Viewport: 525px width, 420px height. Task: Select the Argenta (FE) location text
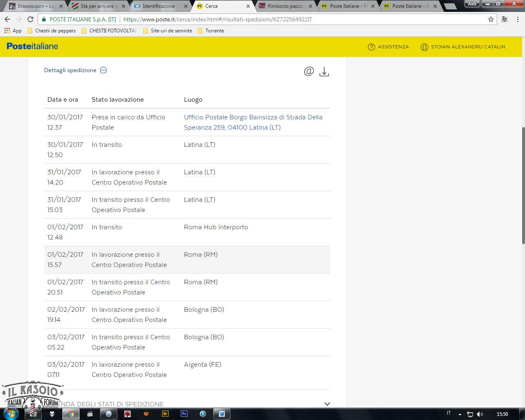(x=203, y=365)
